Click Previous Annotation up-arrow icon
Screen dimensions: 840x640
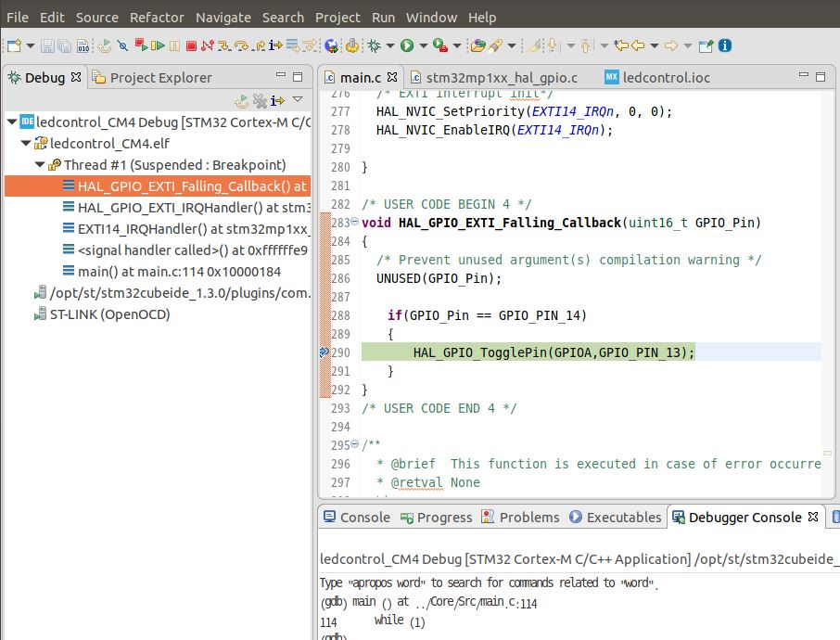[x=586, y=45]
